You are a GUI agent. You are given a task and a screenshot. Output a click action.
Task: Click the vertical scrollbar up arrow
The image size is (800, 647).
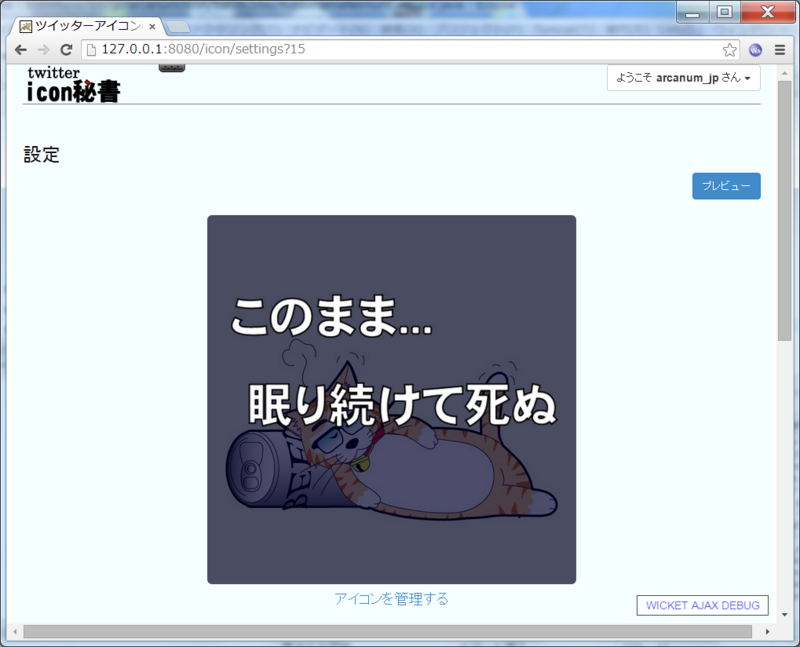[784, 73]
